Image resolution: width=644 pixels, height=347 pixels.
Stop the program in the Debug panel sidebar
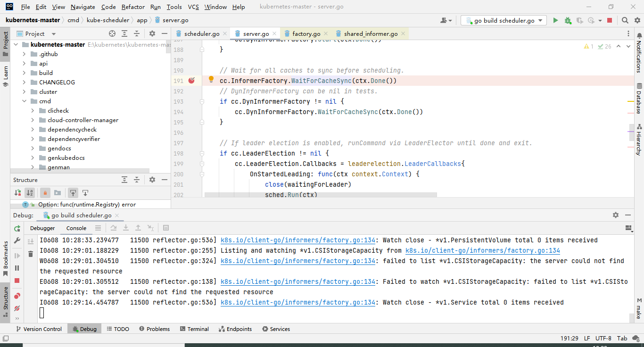(17, 280)
